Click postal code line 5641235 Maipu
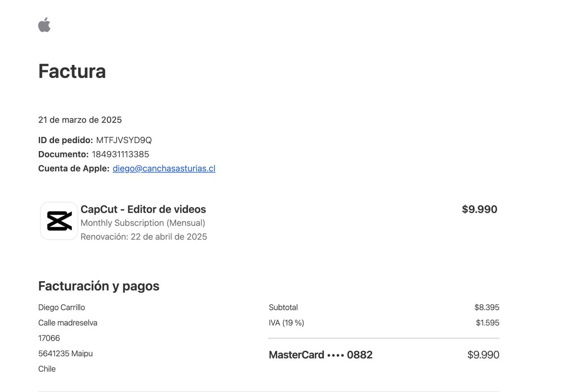 [65, 354]
